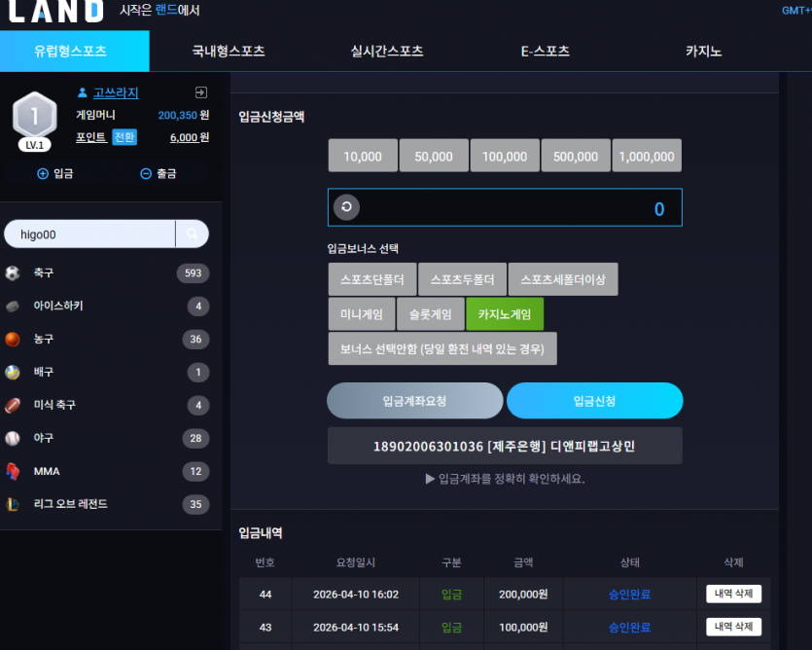Delete deposit record number 44
The height and width of the screenshot is (650, 812).
tap(733, 594)
